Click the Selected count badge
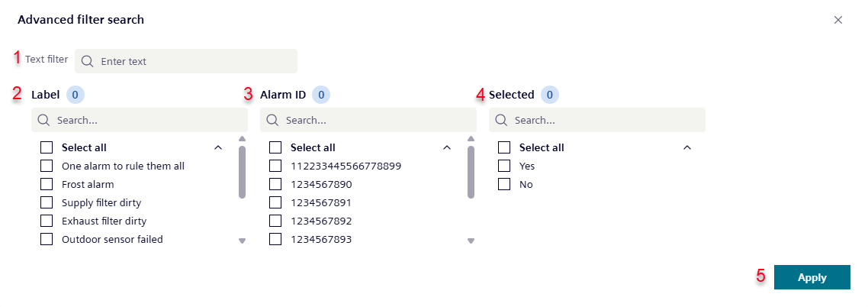 tap(550, 95)
